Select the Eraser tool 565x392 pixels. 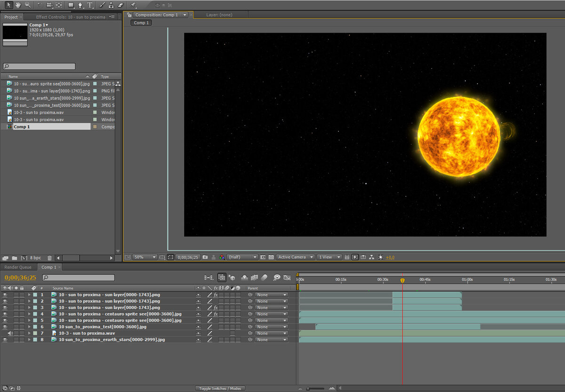(x=120, y=5)
